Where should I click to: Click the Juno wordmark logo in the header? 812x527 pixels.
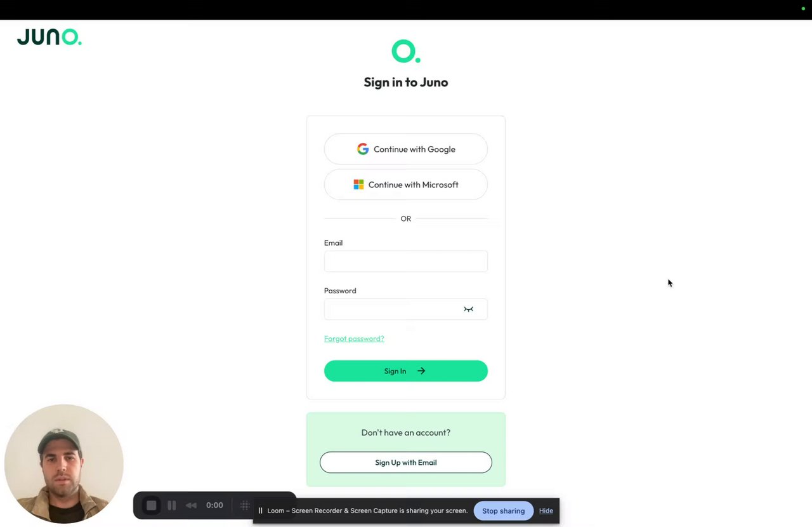[x=49, y=37]
